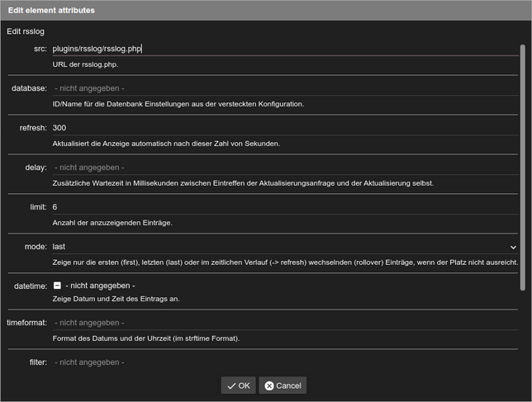This screenshot has height=402, width=532.
Task: Click the limit value field
Action: [x=285, y=207]
